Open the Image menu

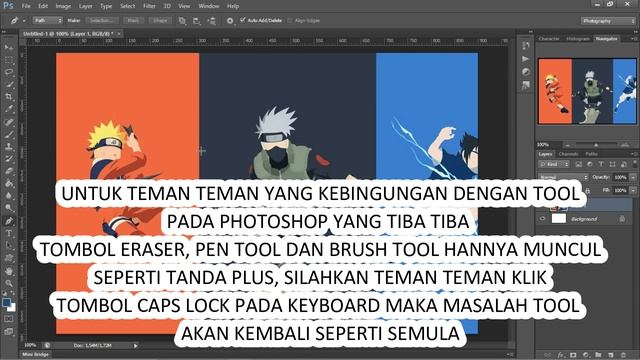pyautogui.click(x=63, y=6)
